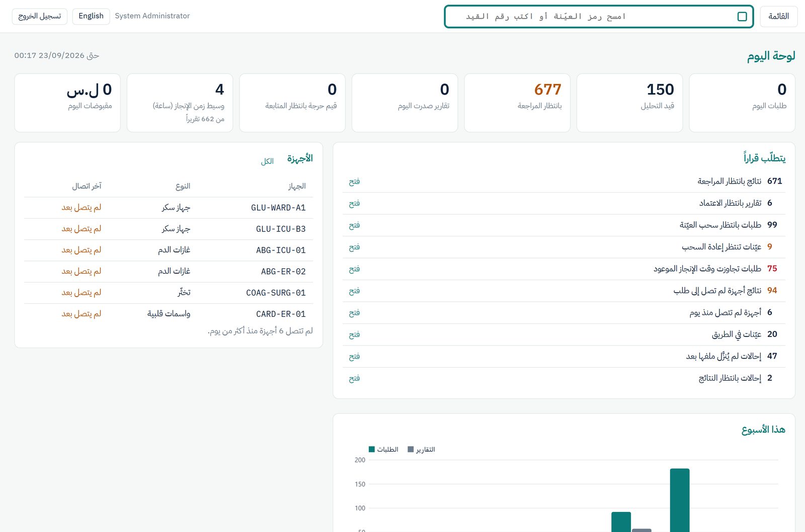Click device row GLU-WARD-A1
This screenshot has height=532, width=805.
click(x=169, y=208)
